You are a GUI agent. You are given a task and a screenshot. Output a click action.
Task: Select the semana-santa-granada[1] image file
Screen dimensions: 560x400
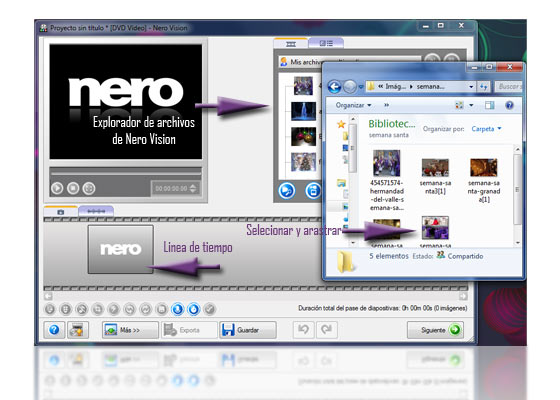click(484, 180)
